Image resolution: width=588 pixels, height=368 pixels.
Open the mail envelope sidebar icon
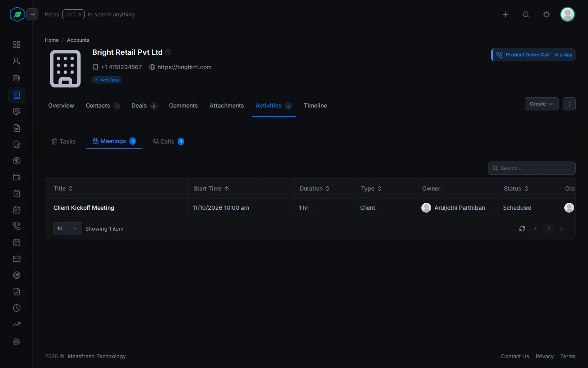coord(17,259)
